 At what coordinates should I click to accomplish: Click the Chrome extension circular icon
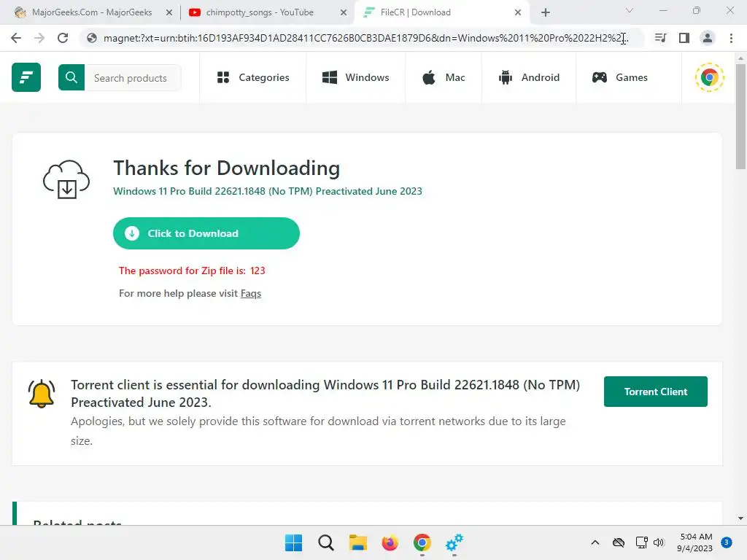709,77
